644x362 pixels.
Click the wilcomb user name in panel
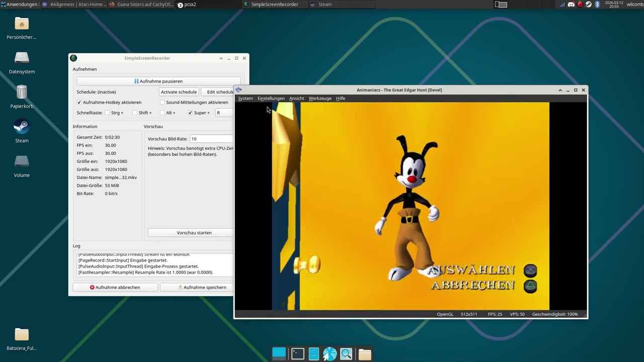634,5
